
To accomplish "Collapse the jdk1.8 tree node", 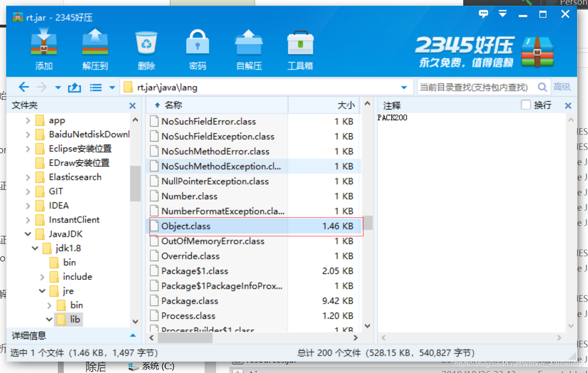I will 35,248.
